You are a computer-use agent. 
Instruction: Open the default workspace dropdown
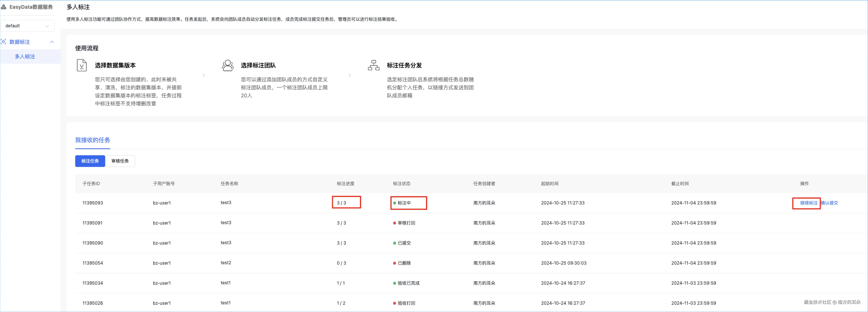(28, 26)
